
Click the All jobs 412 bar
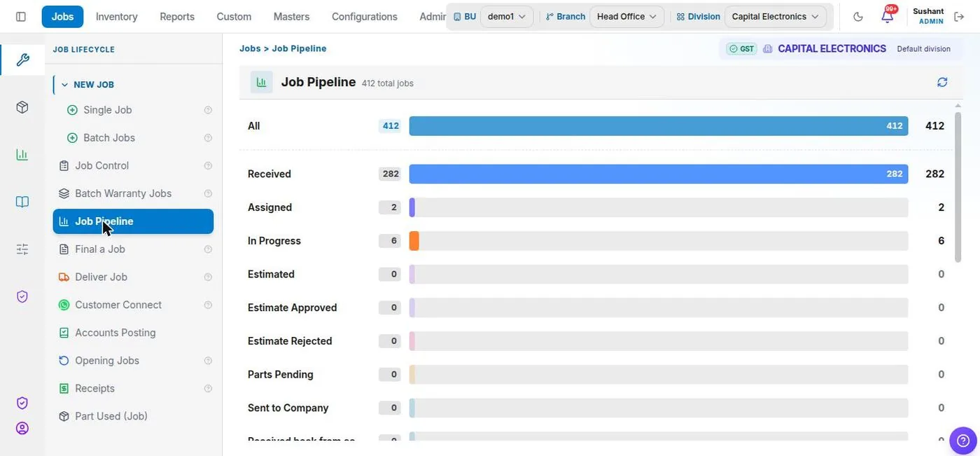pos(659,126)
